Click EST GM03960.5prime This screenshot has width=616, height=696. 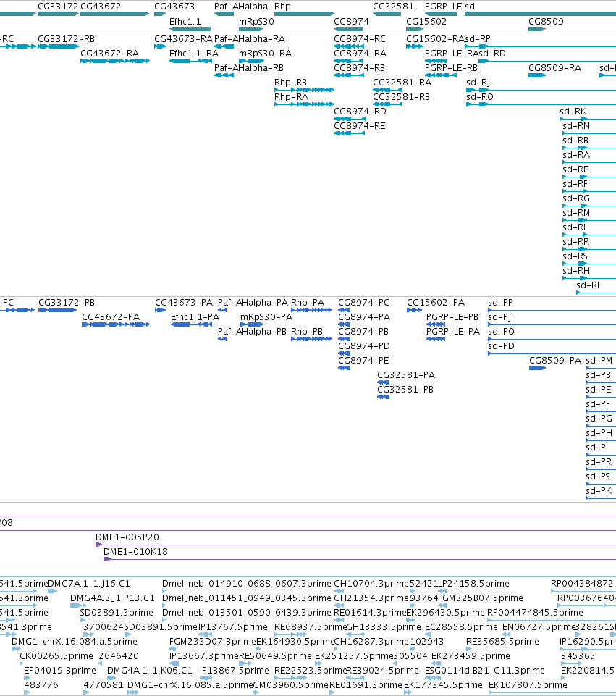click(x=291, y=685)
